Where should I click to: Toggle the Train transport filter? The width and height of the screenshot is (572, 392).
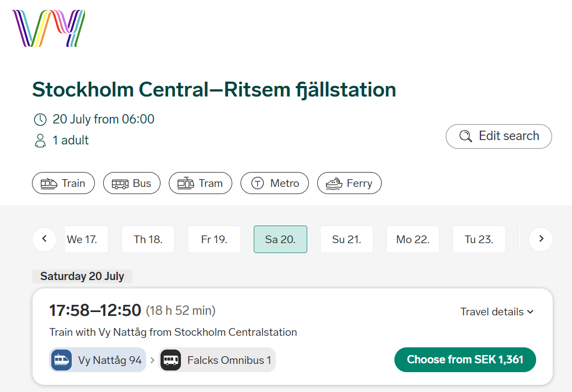pos(63,183)
